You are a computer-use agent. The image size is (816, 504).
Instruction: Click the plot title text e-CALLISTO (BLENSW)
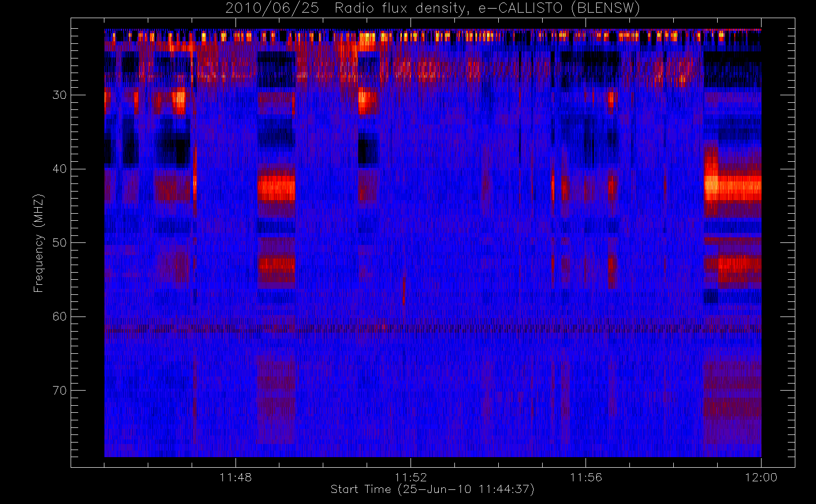click(559, 9)
